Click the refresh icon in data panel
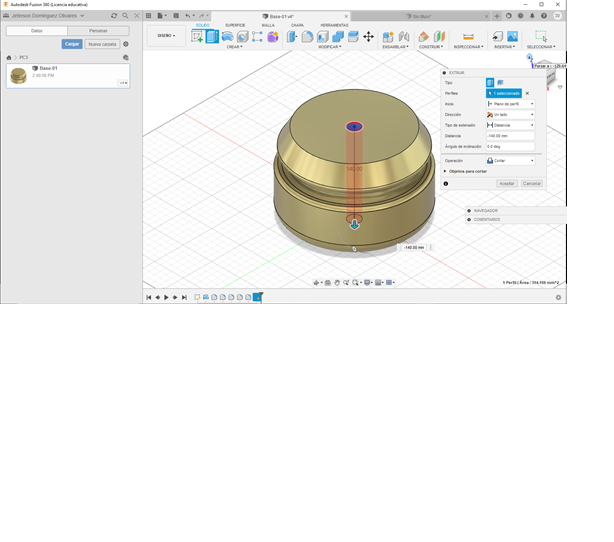 [114, 16]
